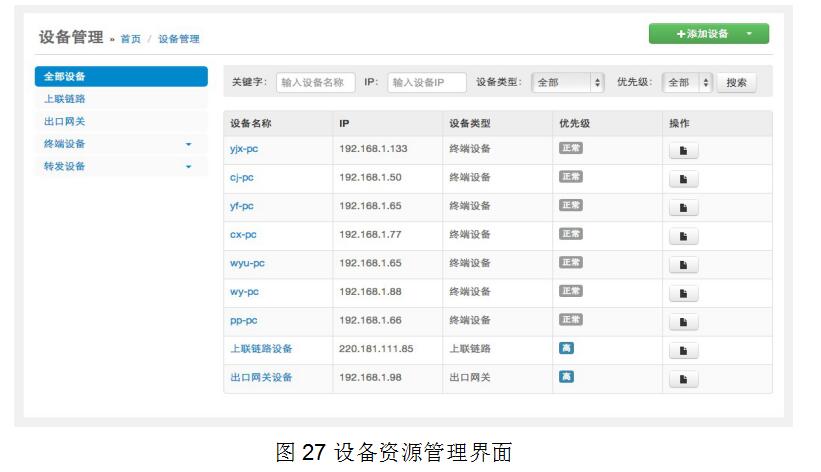Click the 输入设备名称 keyword field

pyautogui.click(x=316, y=83)
